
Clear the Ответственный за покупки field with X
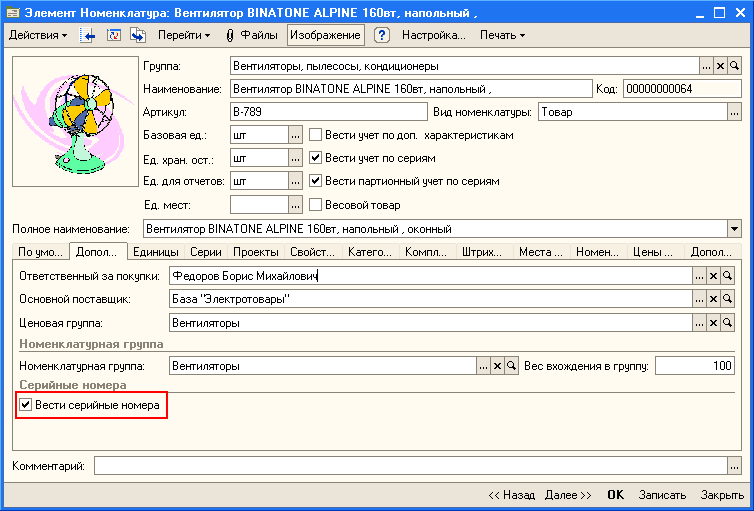(x=714, y=275)
